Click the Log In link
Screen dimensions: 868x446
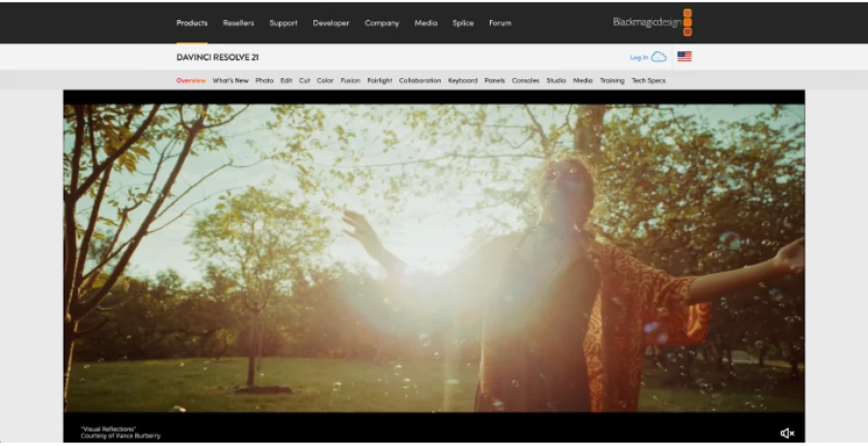coord(638,57)
